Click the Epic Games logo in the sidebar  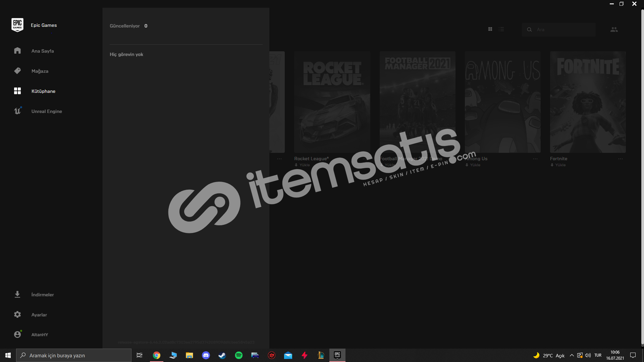pyautogui.click(x=17, y=25)
